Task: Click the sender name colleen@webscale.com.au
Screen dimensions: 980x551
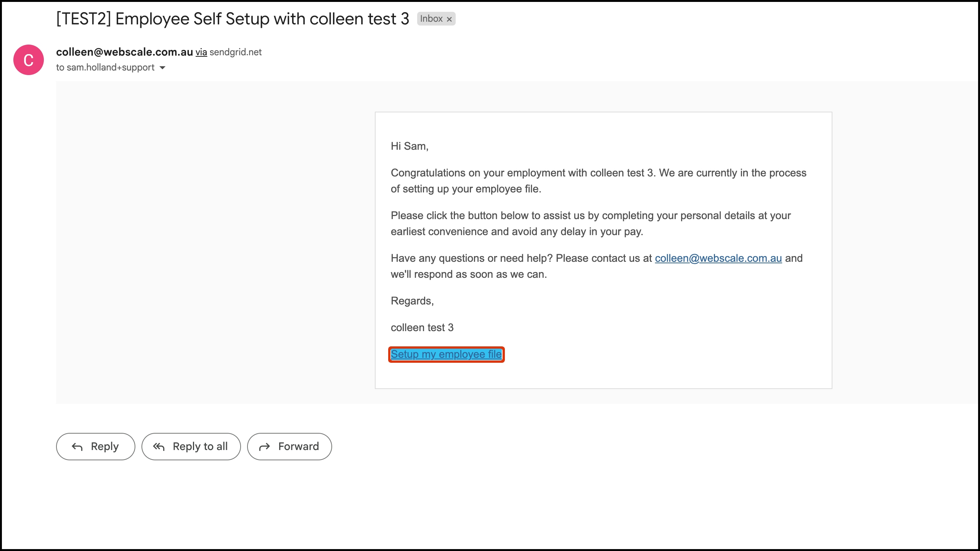Action: (124, 52)
